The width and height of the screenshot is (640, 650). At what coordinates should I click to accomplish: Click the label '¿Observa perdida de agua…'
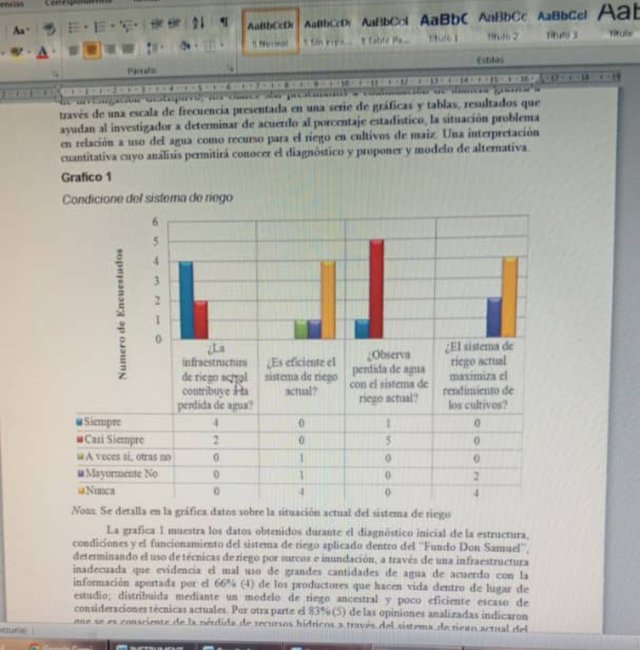[x=388, y=376]
